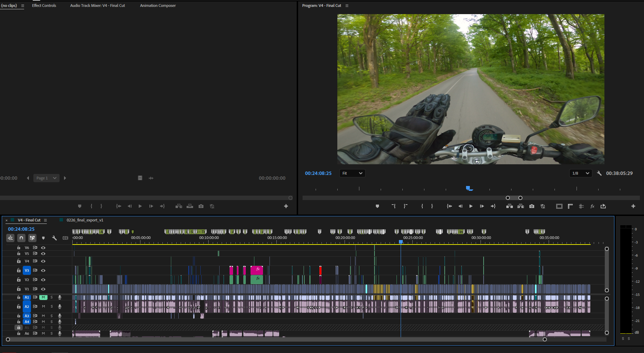Screen dimensions: 644x353
Task: Unmute audio track A1
Action: pyautogui.click(x=43, y=297)
